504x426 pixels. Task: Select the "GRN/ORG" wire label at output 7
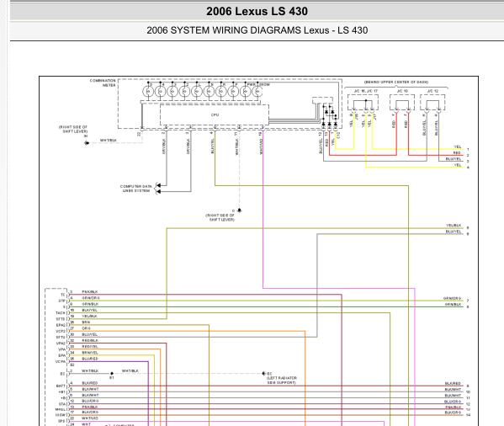(452, 298)
